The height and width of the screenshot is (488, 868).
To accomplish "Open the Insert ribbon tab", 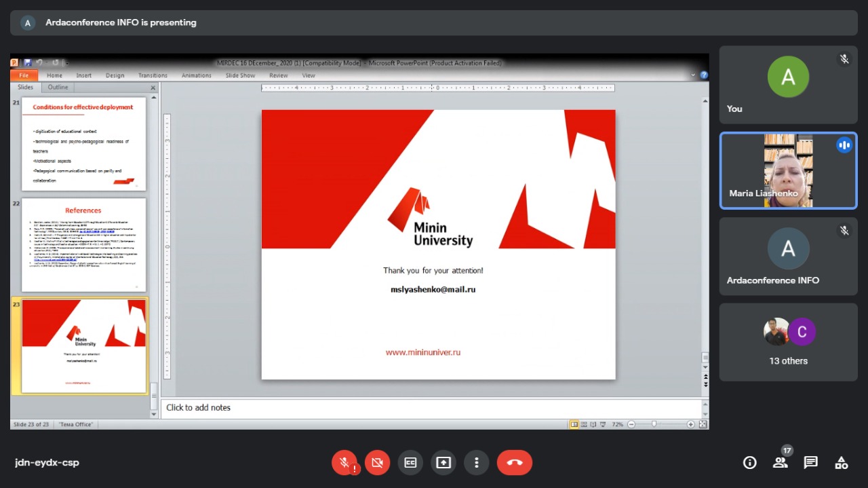I will [x=84, y=75].
